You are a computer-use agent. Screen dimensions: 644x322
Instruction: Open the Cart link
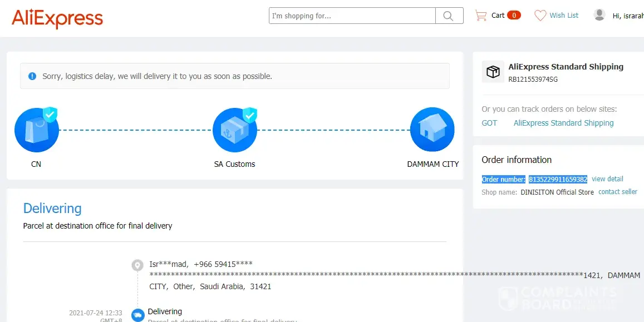coord(498,16)
